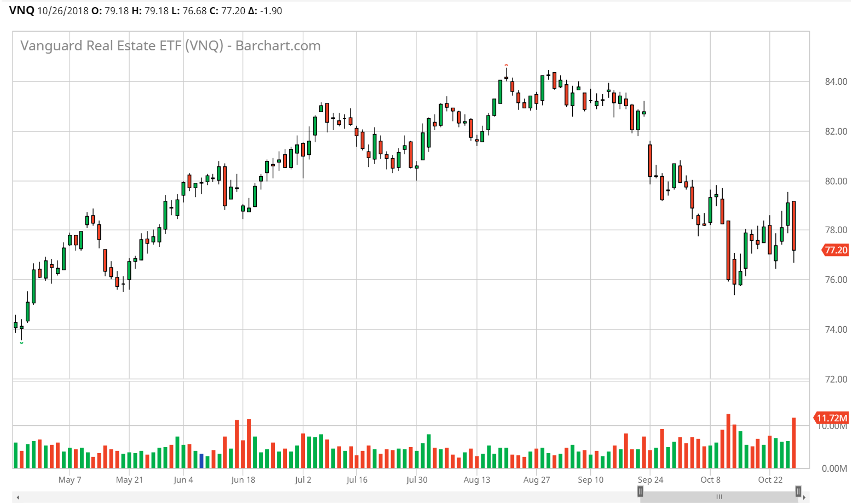Click the Jul 2 date axis label

303,480
